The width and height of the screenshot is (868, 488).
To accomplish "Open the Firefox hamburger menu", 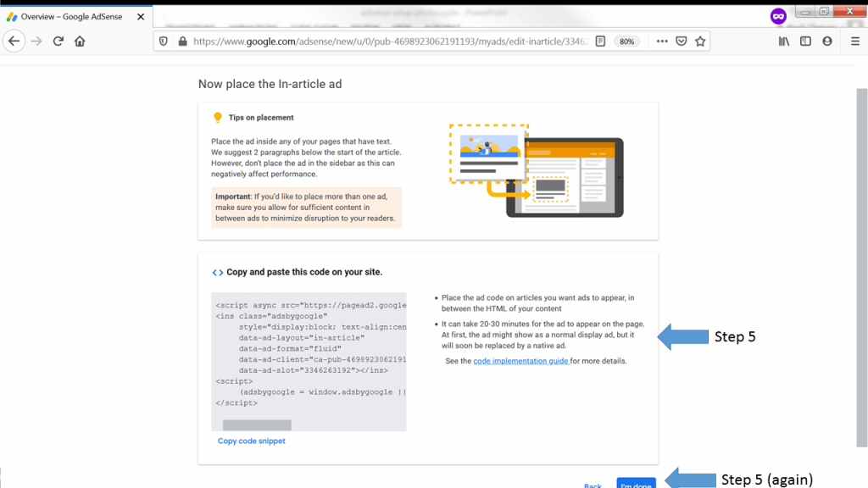I will point(855,41).
